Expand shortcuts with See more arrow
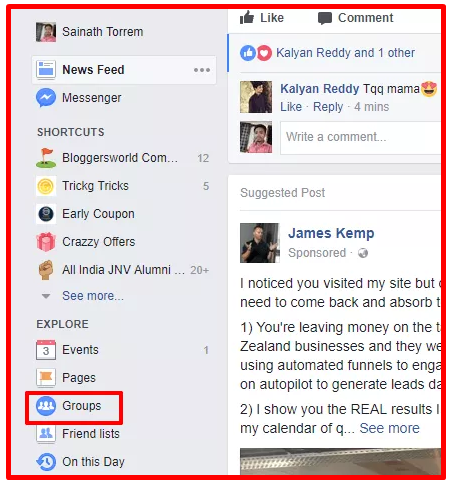450x482 pixels. (46, 296)
